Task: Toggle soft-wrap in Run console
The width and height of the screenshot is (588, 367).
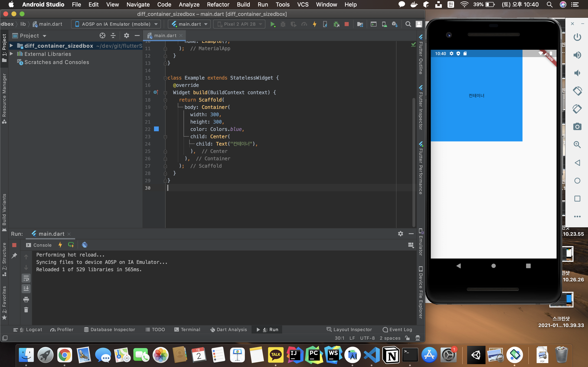Action: 26,278
